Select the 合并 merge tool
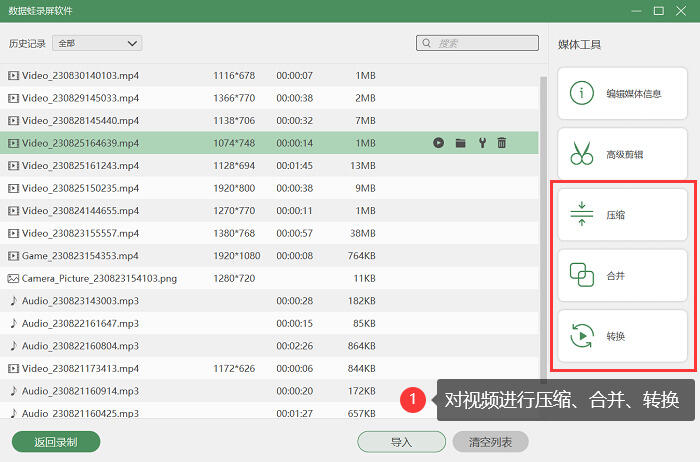This screenshot has width=700, height=462. pyautogui.click(x=622, y=275)
